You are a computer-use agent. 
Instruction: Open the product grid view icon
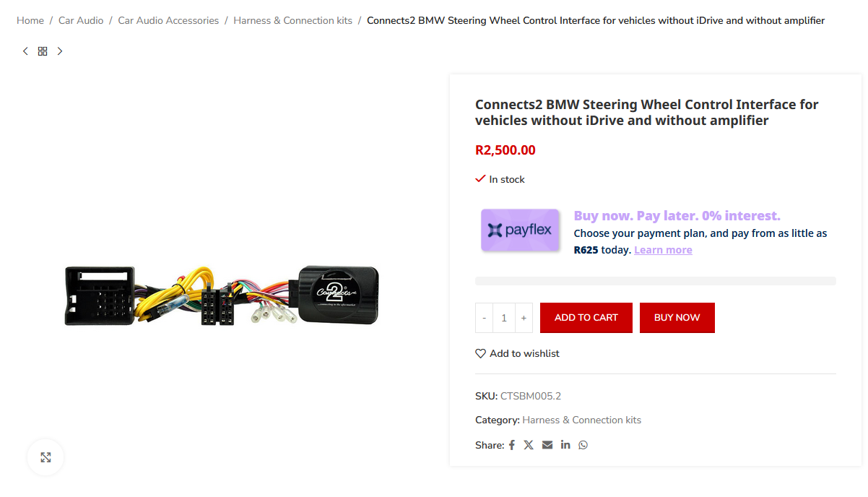point(43,51)
